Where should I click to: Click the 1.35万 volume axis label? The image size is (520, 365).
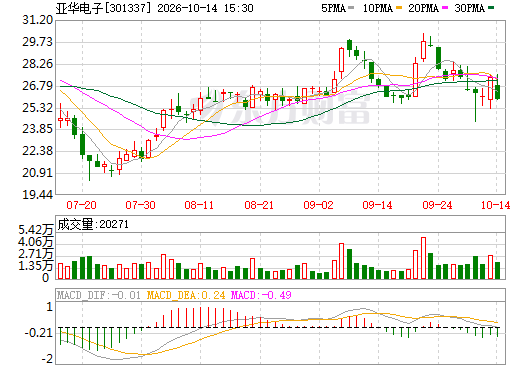click(36, 266)
